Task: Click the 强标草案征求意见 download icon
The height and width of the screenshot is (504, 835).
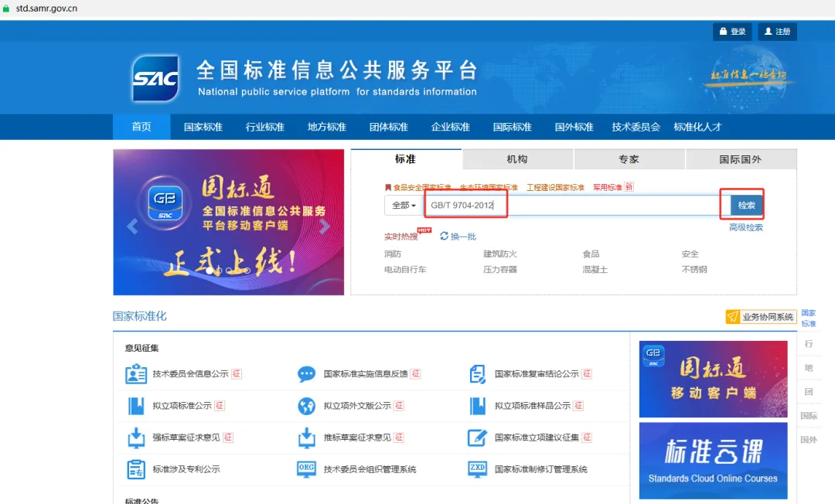Action: point(136,438)
